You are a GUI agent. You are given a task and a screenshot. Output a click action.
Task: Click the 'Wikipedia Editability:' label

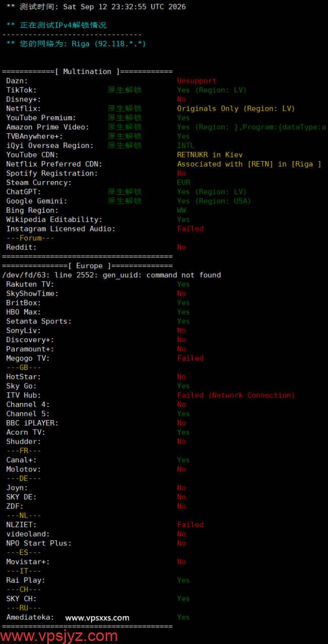tap(54, 219)
